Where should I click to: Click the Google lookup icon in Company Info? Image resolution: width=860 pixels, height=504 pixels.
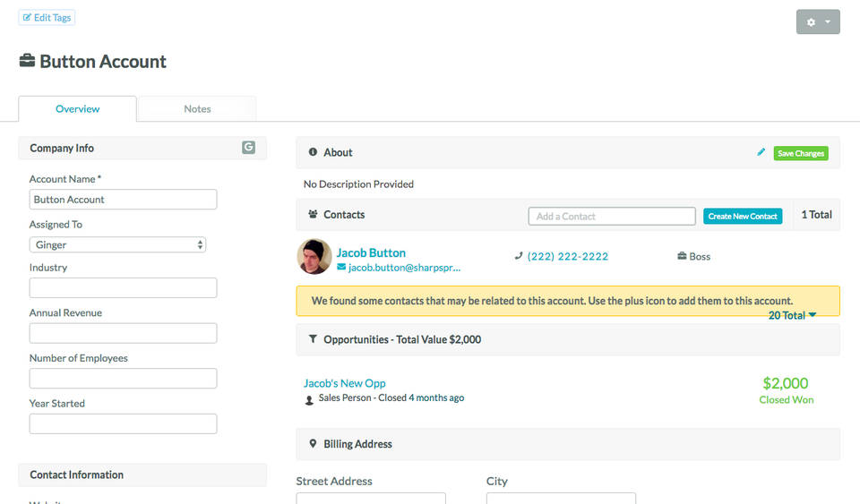[x=248, y=148]
